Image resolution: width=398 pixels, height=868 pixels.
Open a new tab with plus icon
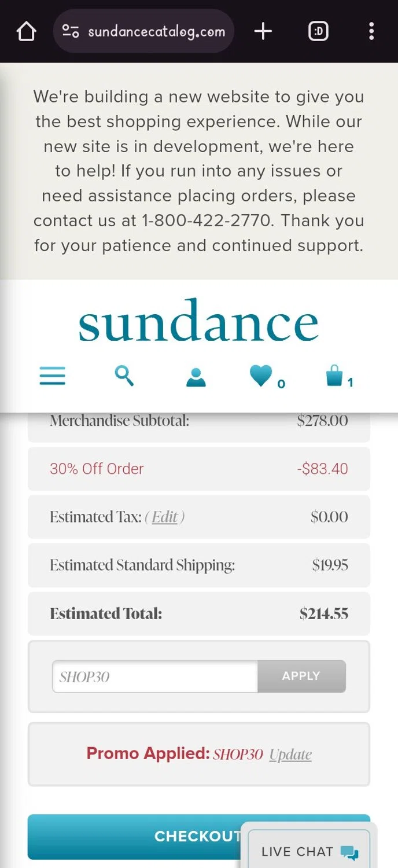click(263, 31)
